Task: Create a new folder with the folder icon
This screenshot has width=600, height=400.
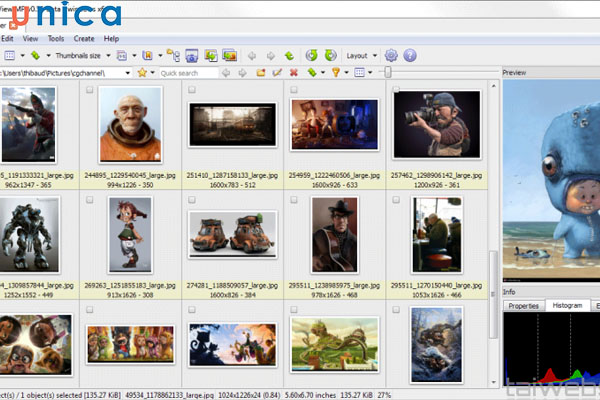Action: pos(261,72)
